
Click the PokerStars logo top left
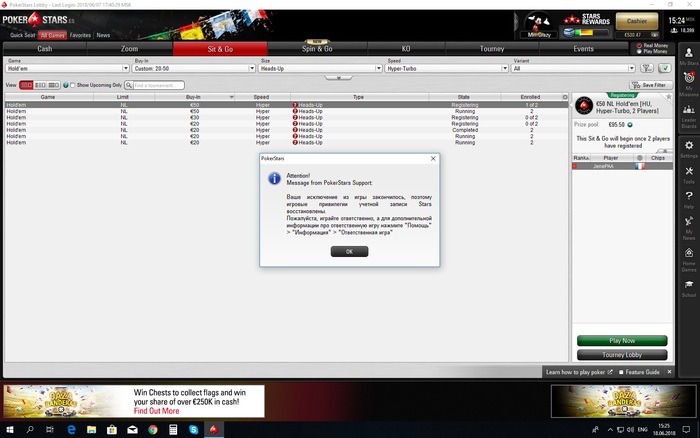pos(38,20)
